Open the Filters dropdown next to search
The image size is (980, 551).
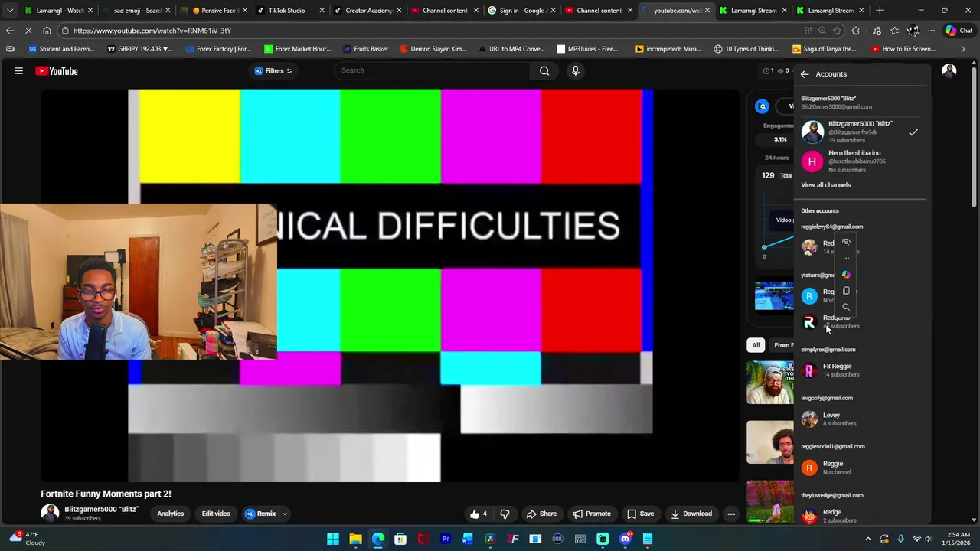click(x=273, y=70)
